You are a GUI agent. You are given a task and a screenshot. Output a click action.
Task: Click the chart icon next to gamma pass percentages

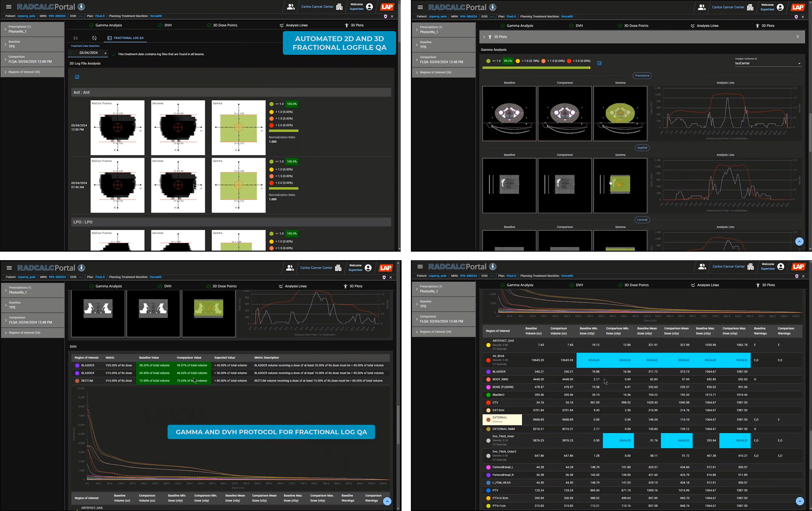click(x=599, y=63)
